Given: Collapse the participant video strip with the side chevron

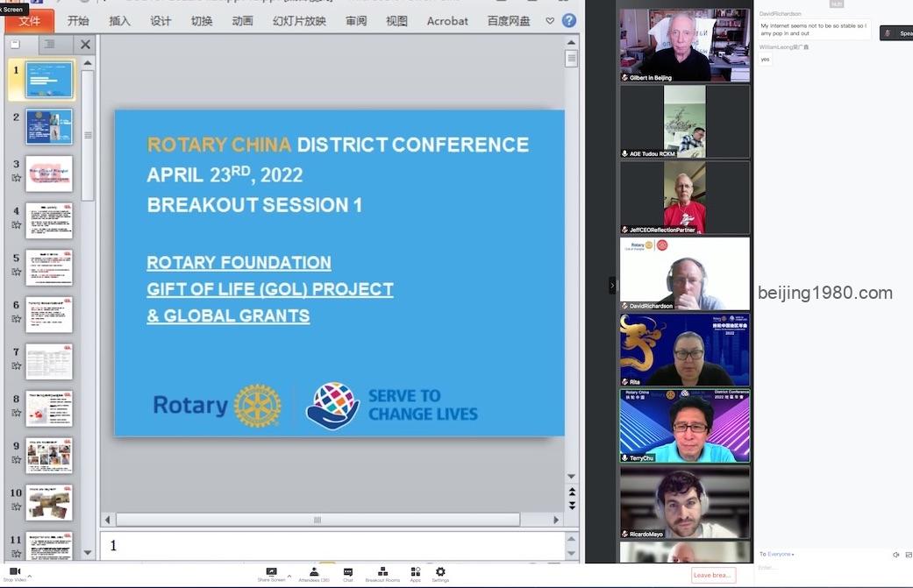Looking at the screenshot, I should click(x=612, y=285).
